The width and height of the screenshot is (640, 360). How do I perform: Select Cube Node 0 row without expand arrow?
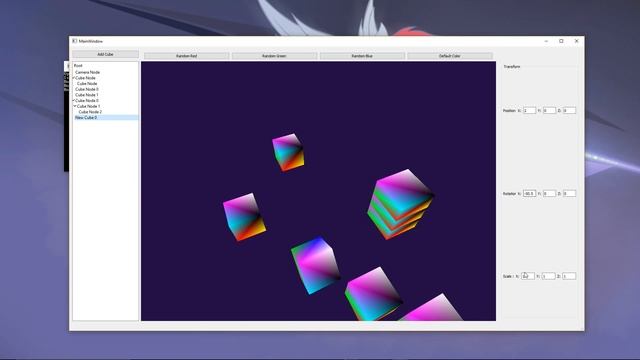click(87, 89)
